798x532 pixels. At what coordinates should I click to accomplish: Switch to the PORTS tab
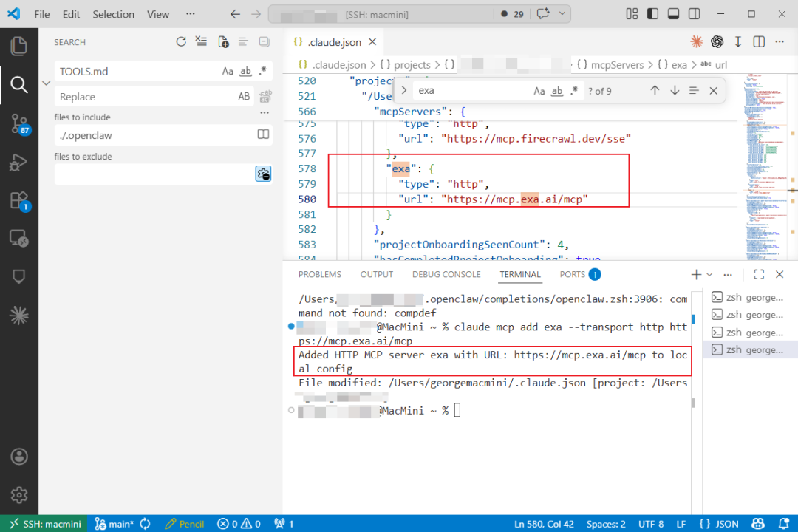tap(580, 274)
